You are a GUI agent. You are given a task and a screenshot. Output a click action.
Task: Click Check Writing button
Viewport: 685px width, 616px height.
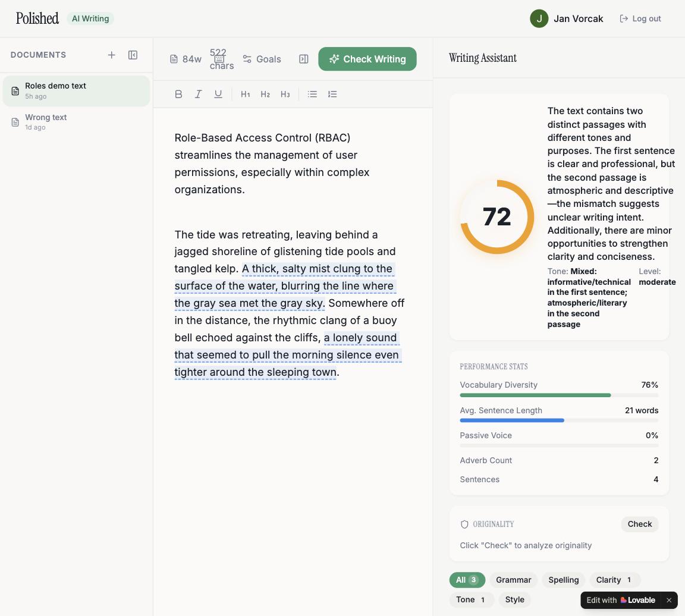pyautogui.click(x=367, y=59)
